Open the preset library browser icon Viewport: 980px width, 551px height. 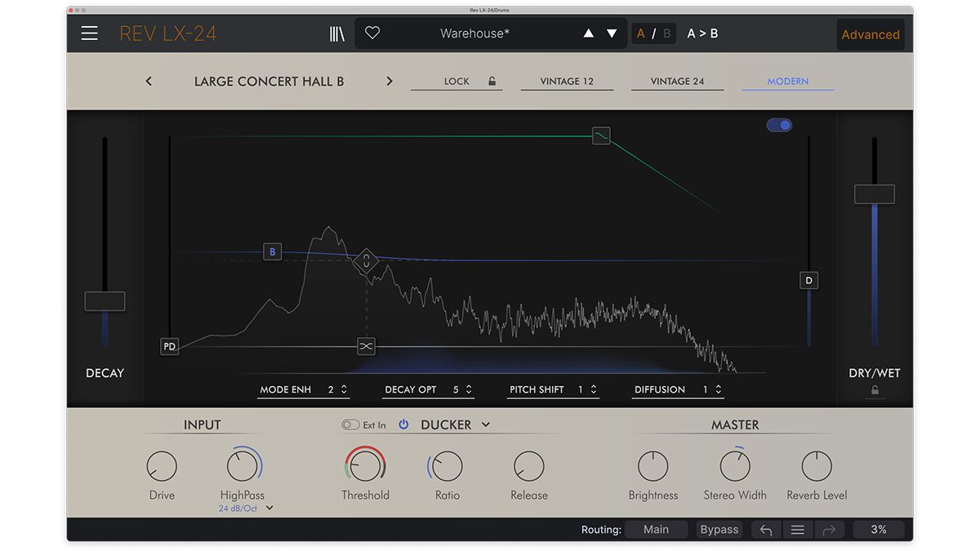click(336, 33)
